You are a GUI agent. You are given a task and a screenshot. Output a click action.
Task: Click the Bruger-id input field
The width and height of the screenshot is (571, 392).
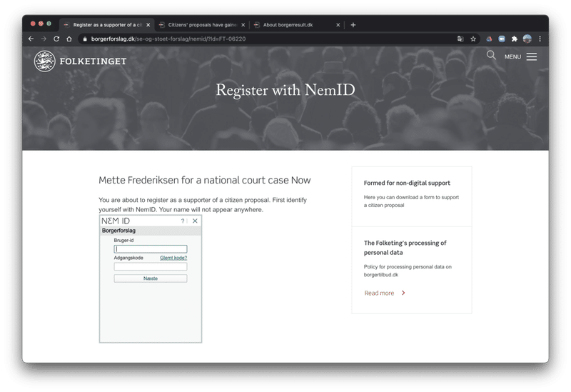pos(151,248)
